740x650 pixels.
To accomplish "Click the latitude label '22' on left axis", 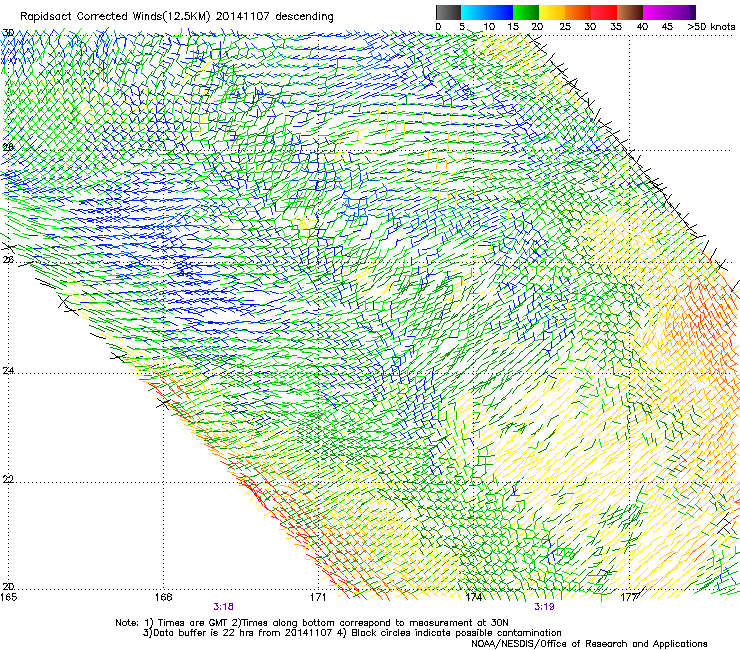I will coord(8,480).
